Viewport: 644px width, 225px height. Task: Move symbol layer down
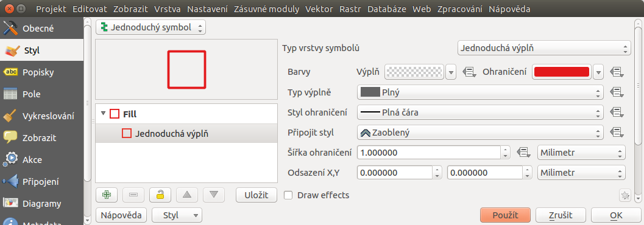(214, 195)
